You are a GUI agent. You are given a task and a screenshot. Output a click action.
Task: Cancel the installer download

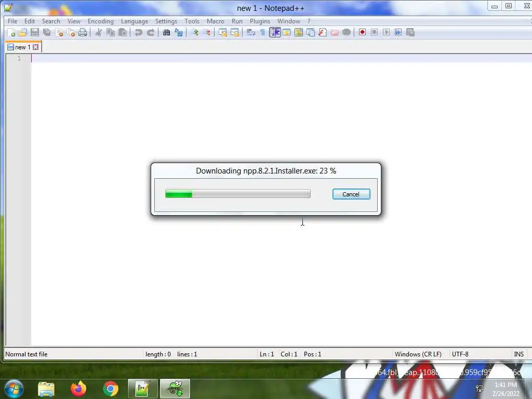(351, 194)
